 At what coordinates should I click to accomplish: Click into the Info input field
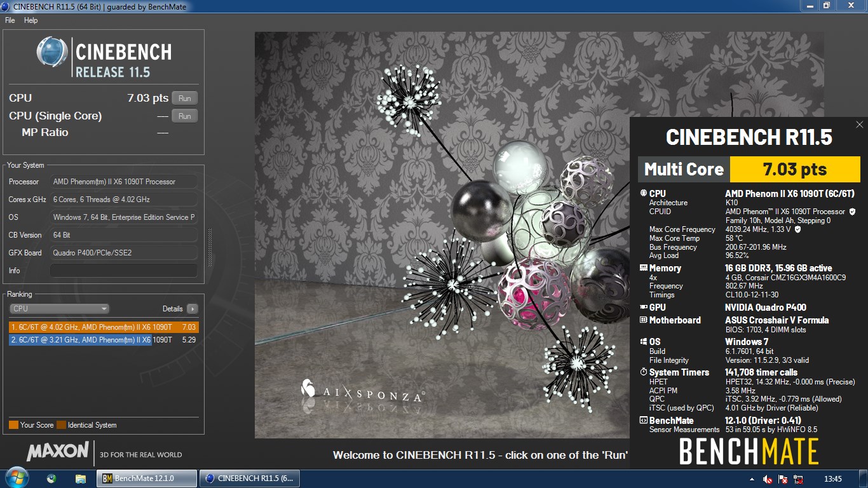124,271
